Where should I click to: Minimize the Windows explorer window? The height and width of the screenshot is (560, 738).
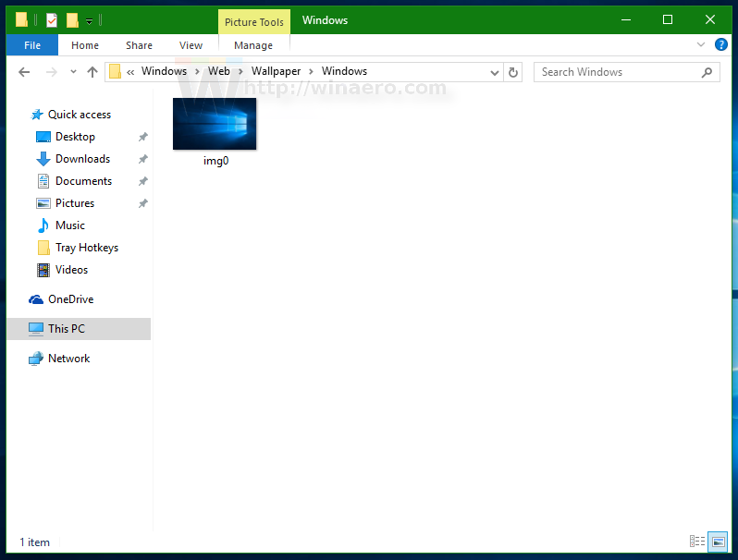626,19
